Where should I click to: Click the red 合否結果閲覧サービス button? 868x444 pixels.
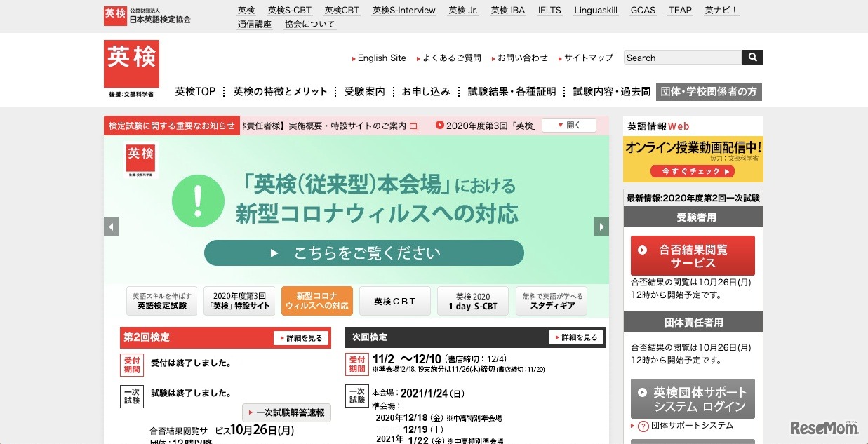[693, 255]
